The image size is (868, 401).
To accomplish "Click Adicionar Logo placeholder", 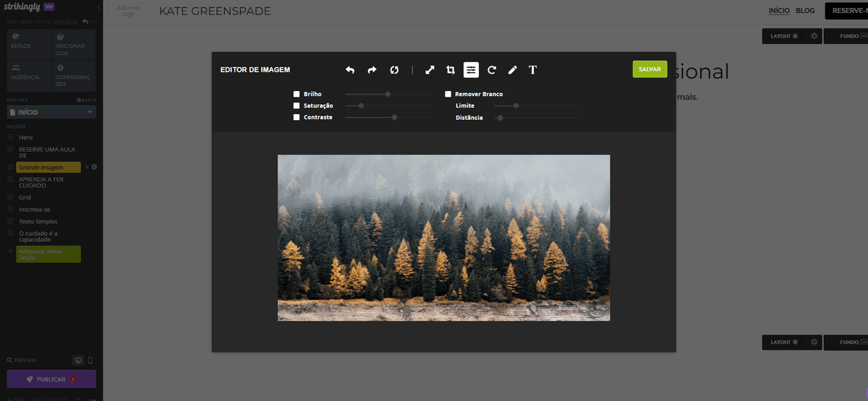I will pos(129,11).
